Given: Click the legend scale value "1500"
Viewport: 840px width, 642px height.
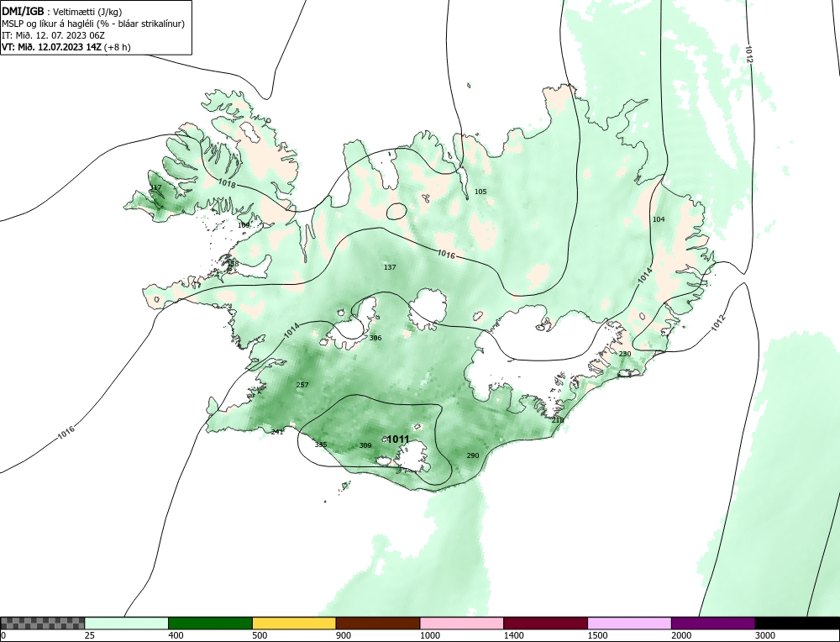Looking at the screenshot, I should click(597, 635).
